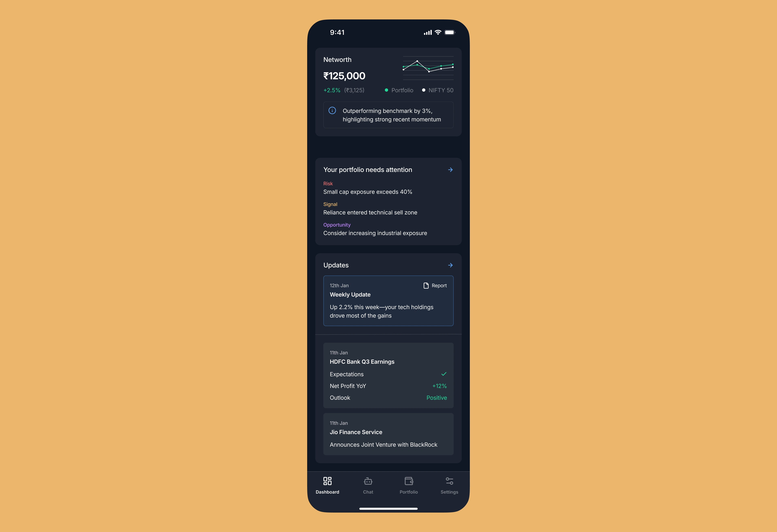777x532 pixels.
Task: Select Dashboard from bottom navigation
Action: 328,485
